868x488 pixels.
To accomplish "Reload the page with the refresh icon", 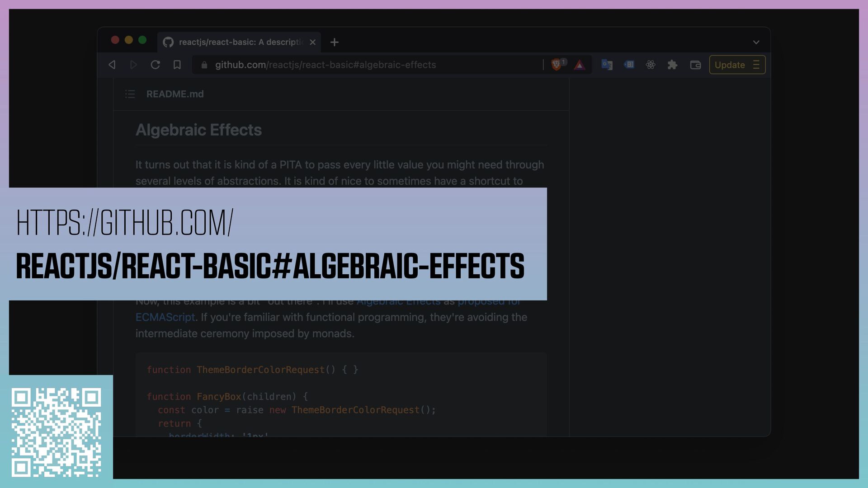I will click(x=155, y=65).
